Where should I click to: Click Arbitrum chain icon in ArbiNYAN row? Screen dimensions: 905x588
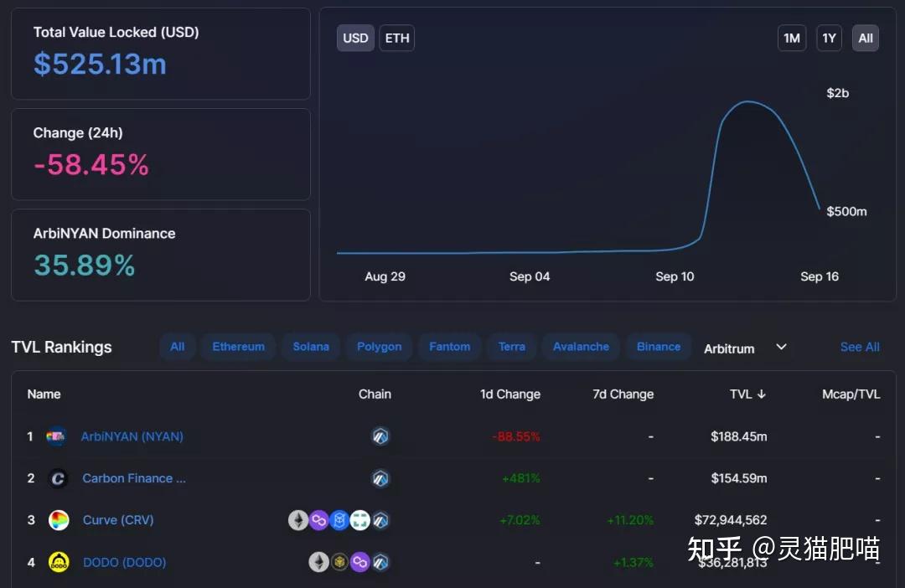pos(380,436)
